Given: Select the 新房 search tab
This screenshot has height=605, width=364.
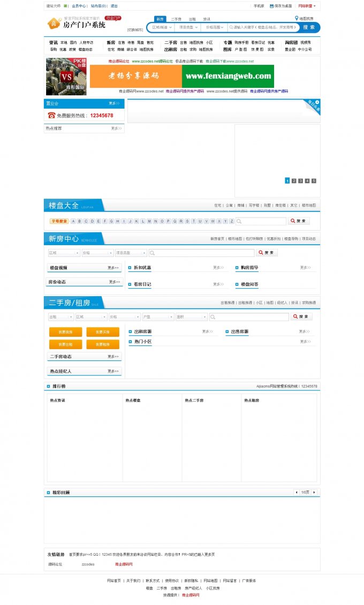Looking at the screenshot, I should tap(160, 19).
